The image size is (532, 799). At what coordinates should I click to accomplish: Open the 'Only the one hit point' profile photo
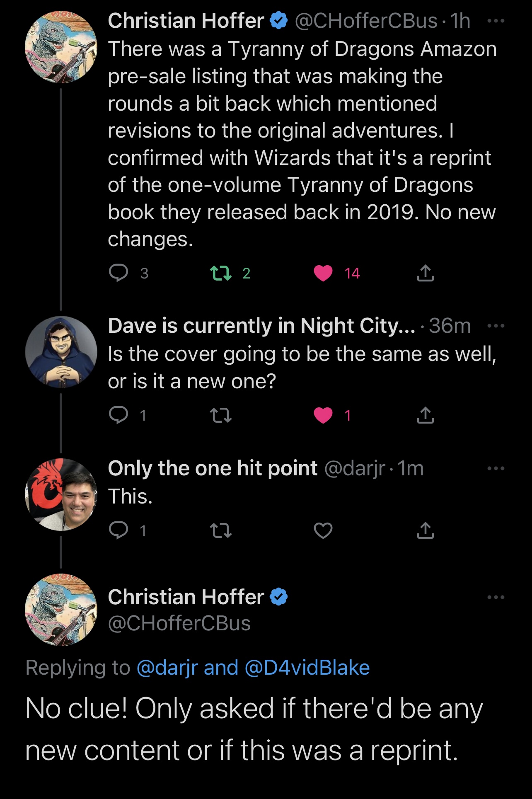(x=61, y=494)
